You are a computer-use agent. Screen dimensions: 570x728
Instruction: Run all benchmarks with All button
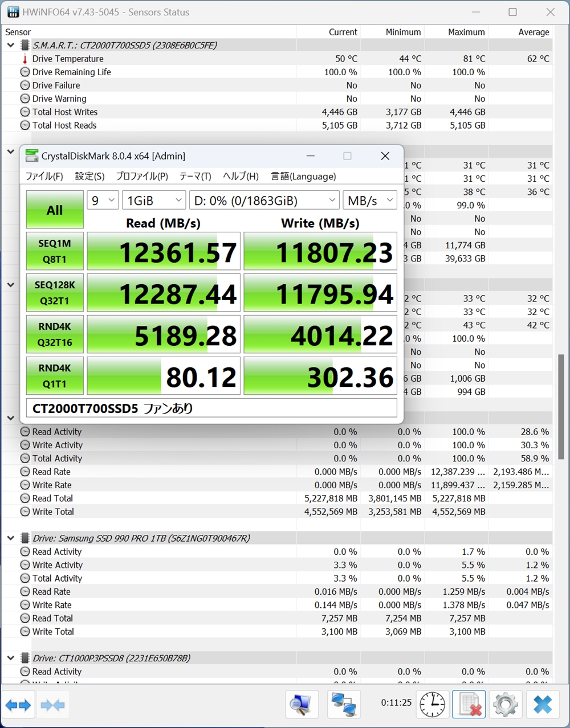(55, 210)
